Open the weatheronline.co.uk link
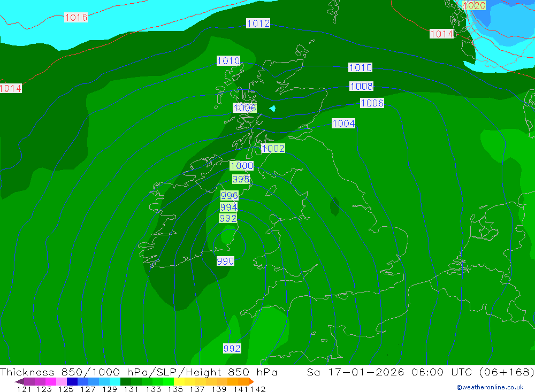Image resolution: width=535 pixels, height=392 pixels. [x=490, y=387]
